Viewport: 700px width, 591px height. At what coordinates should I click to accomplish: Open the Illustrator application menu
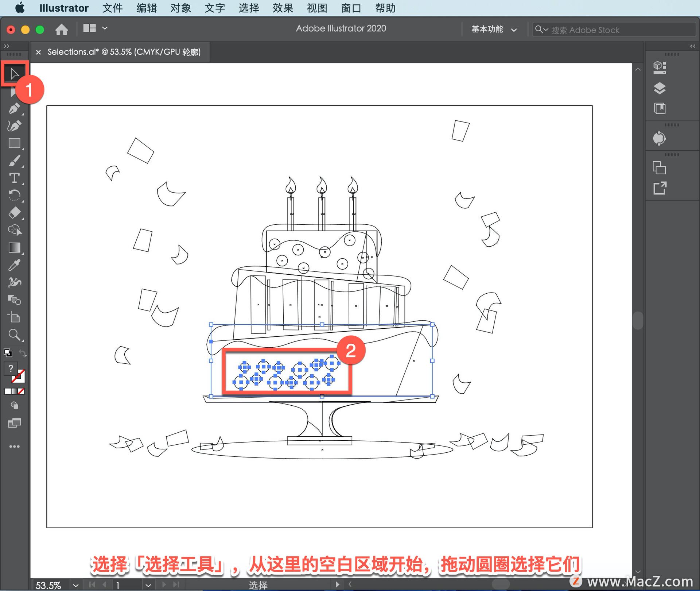pyautogui.click(x=64, y=8)
